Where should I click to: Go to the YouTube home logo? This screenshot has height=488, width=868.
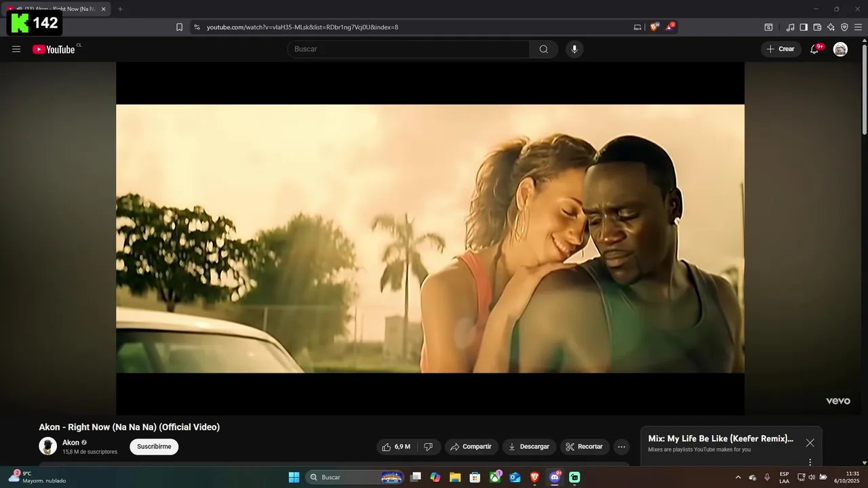54,49
